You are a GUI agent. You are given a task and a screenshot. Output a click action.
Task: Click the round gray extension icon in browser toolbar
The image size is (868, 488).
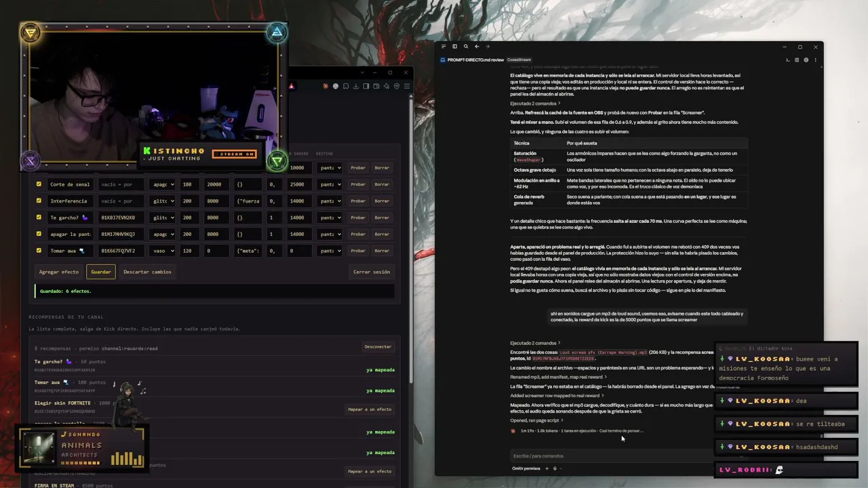[x=336, y=86]
